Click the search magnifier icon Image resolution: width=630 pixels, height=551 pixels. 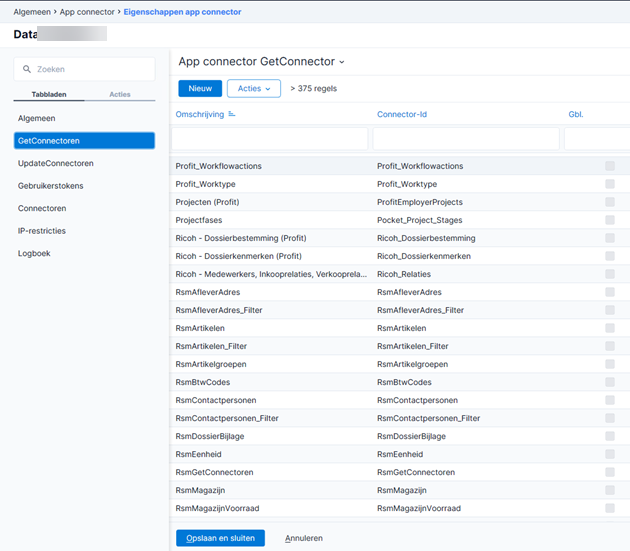click(x=27, y=69)
